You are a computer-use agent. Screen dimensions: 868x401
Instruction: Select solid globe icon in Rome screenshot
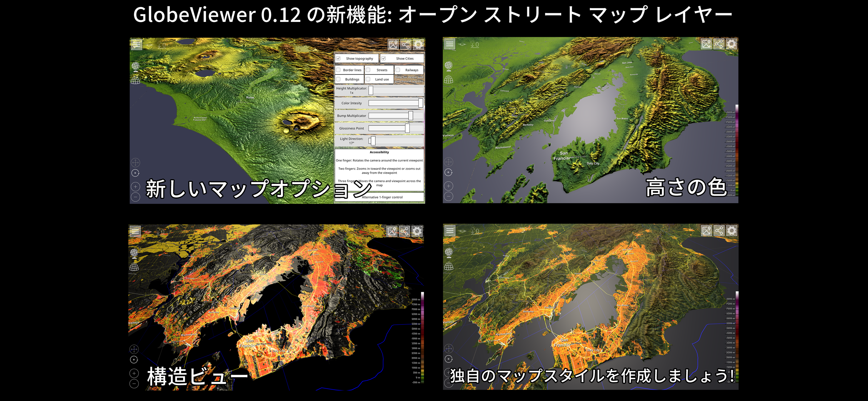click(136, 67)
